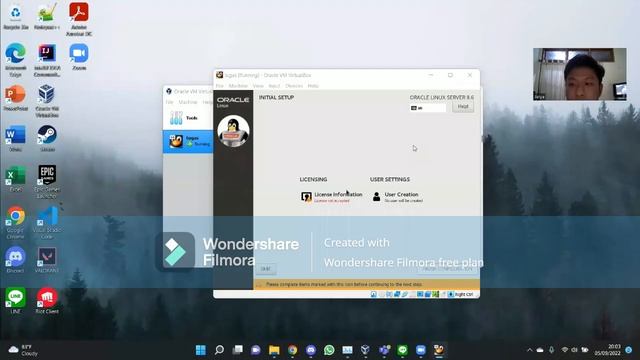Click network indicator in VM status bar

(x=397, y=294)
